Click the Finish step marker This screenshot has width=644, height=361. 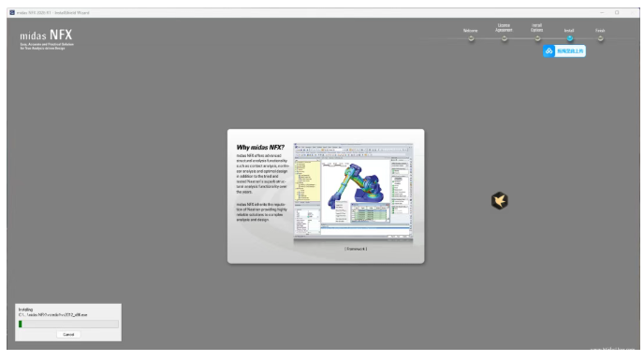[600, 38]
